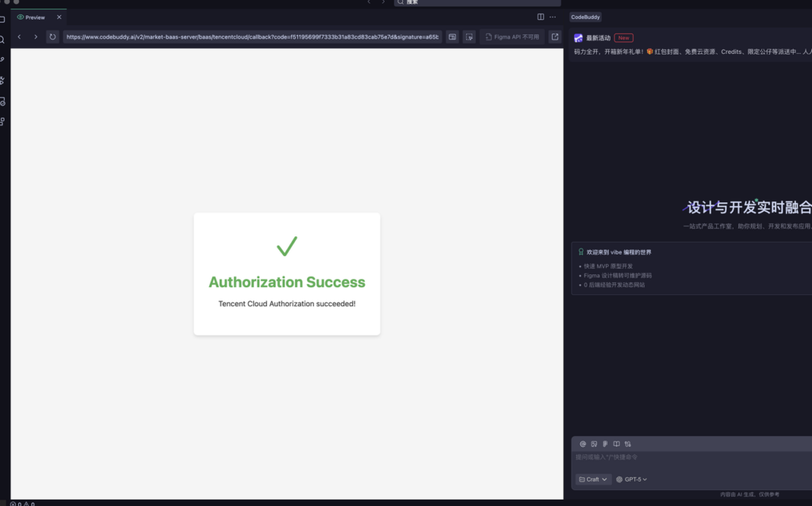Toggle the device layout icon in preview toolbar
Viewport: 812px width, 506px height.
click(x=452, y=36)
